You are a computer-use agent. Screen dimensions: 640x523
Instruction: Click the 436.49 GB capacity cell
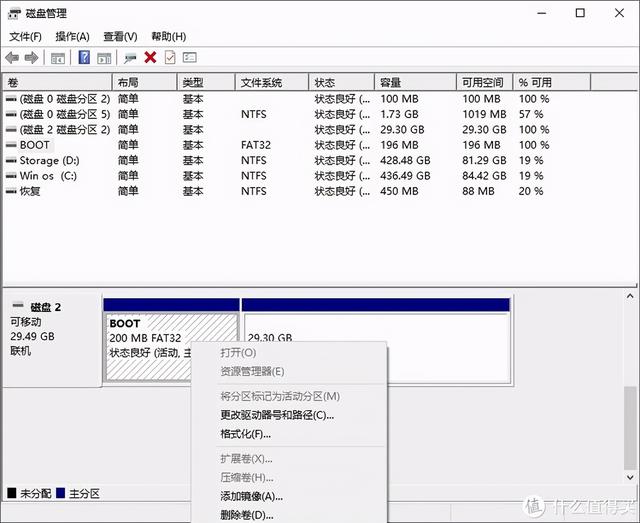(405, 176)
